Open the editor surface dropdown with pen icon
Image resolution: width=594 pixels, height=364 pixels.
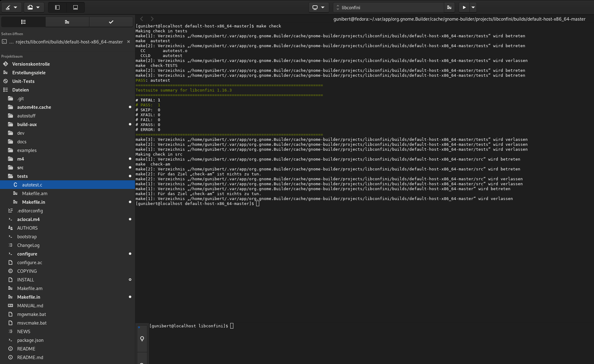point(11,7)
